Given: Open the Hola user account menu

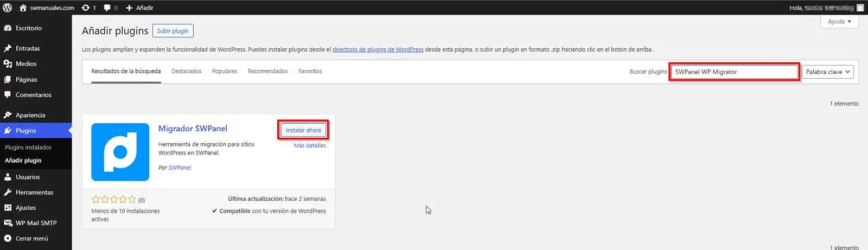Looking at the screenshot, I should 826,8.
